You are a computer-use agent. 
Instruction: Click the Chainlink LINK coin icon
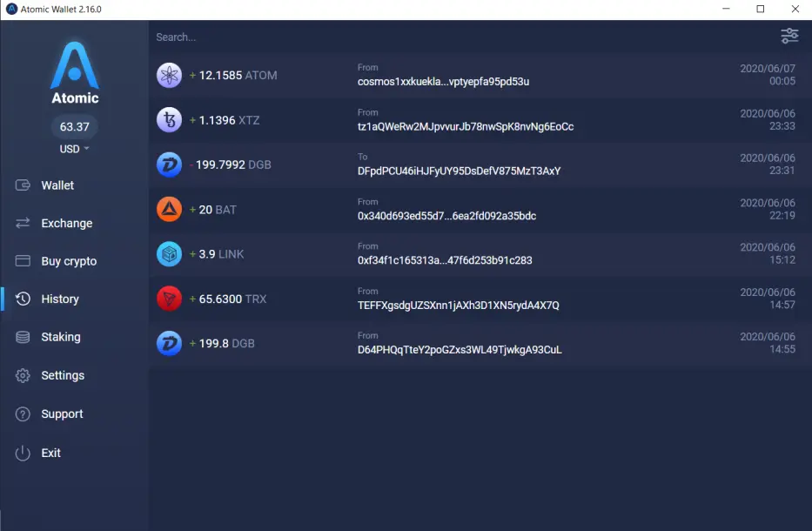click(x=170, y=254)
